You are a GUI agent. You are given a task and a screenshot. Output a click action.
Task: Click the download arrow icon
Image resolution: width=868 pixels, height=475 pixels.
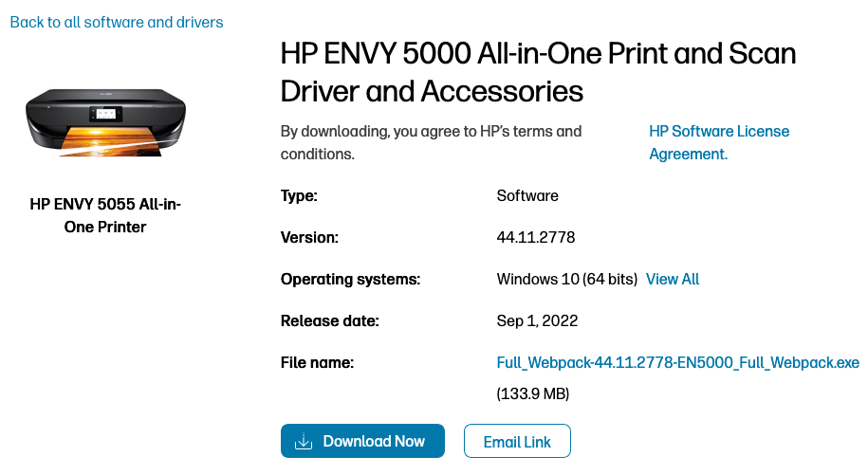coord(304,441)
